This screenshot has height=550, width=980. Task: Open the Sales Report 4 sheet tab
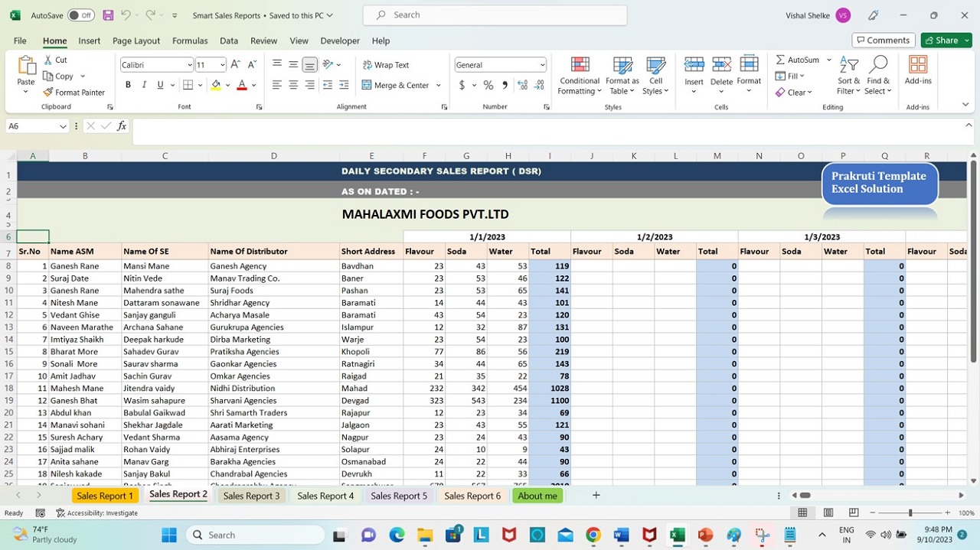click(325, 496)
